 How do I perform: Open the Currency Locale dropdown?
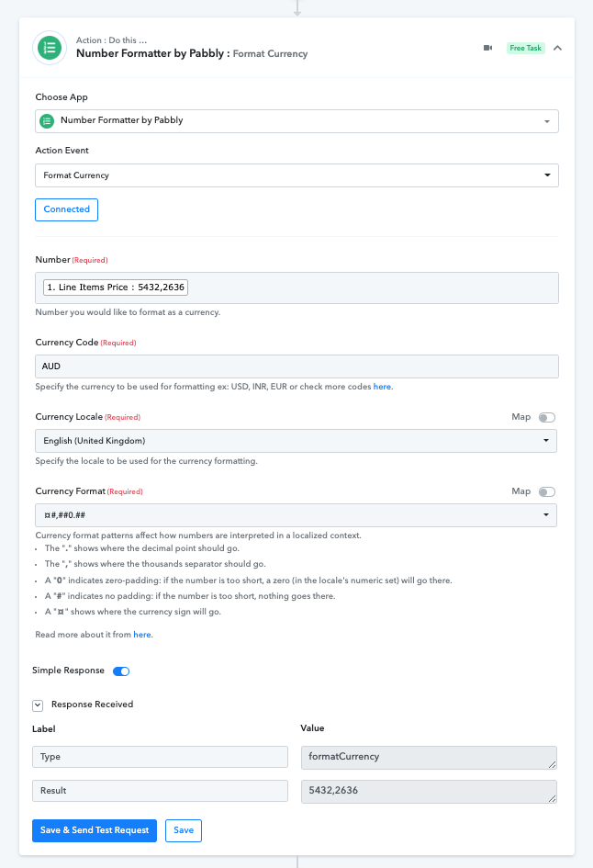click(296, 441)
